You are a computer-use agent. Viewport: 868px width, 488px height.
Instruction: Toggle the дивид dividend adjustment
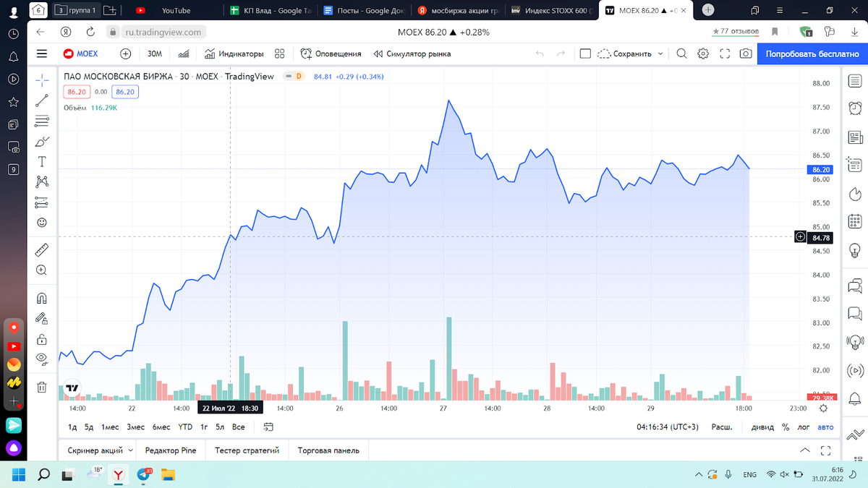click(762, 427)
